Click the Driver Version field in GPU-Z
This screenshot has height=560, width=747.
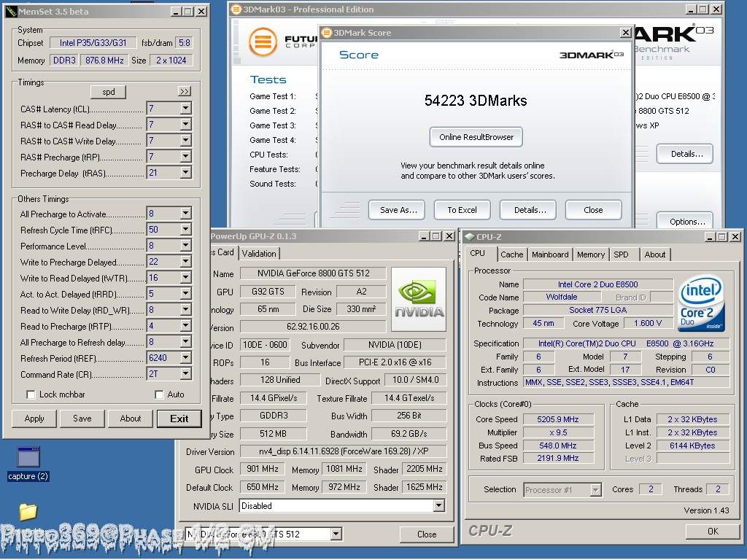[343, 451]
